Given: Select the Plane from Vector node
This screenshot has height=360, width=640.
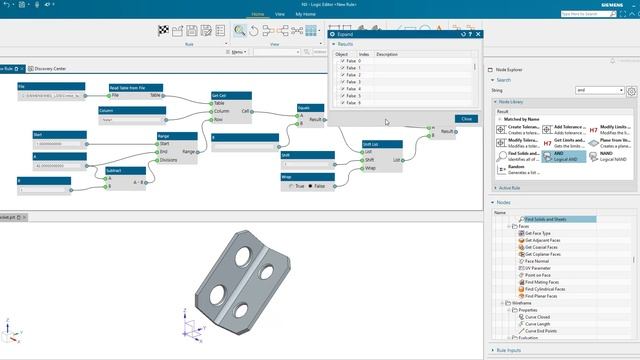Looking at the screenshot, I should [x=610, y=143].
